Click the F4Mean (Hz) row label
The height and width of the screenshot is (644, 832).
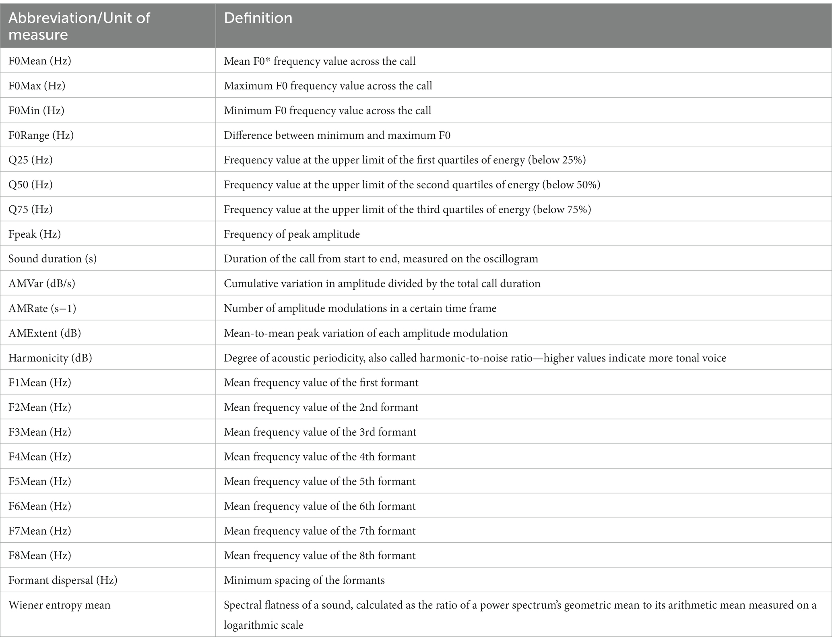pyautogui.click(x=40, y=456)
